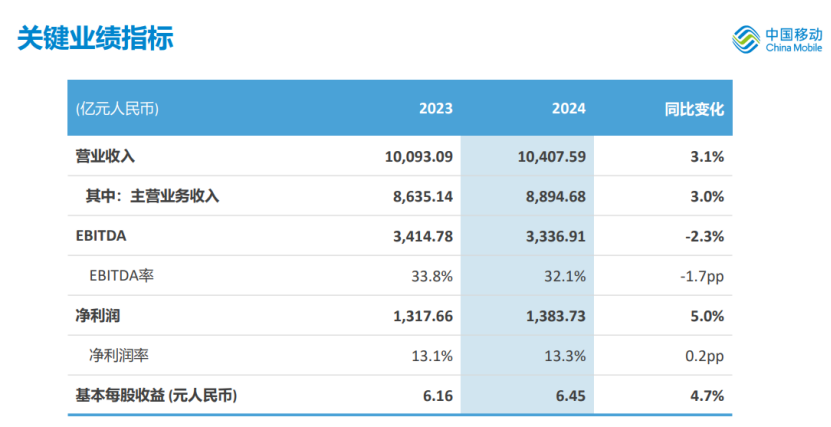This screenshot has width=831, height=427.
Task: Select the 其中：主营业务收入 row label
Action: tap(152, 196)
